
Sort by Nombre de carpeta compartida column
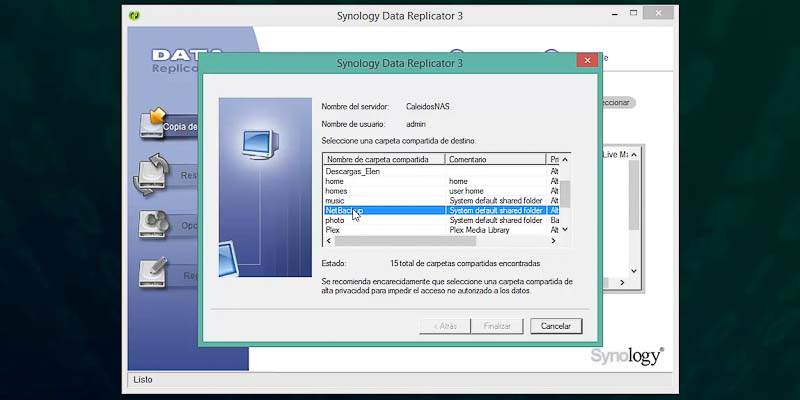pos(384,159)
